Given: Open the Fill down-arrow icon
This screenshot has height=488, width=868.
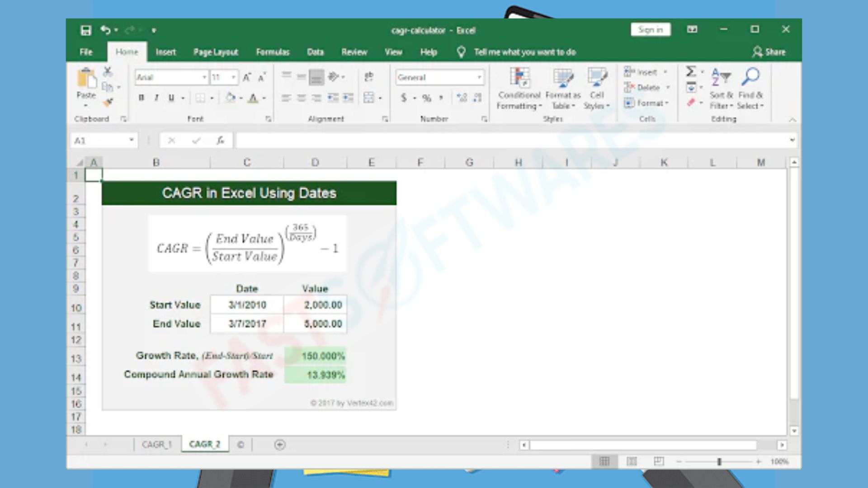Looking at the screenshot, I should pyautogui.click(x=691, y=87).
